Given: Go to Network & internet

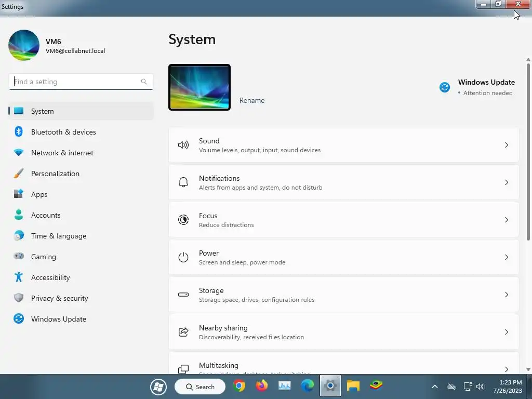Looking at the screenshot, I should (x=81, y=153).
